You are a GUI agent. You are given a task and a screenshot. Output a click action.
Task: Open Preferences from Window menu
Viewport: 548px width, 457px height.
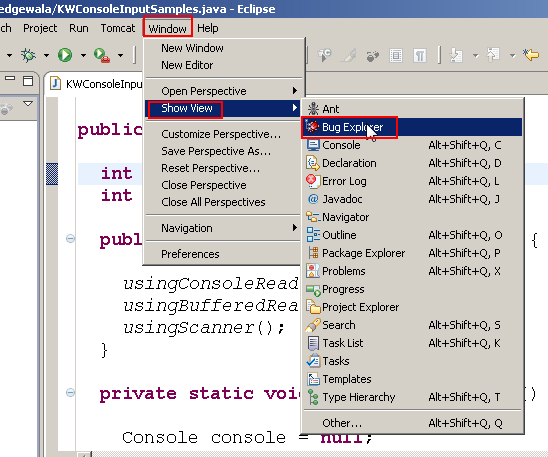click(x=224, y=254)
